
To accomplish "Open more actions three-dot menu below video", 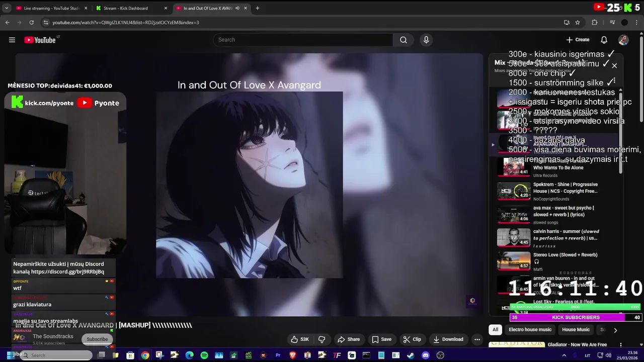I will 477,339.
